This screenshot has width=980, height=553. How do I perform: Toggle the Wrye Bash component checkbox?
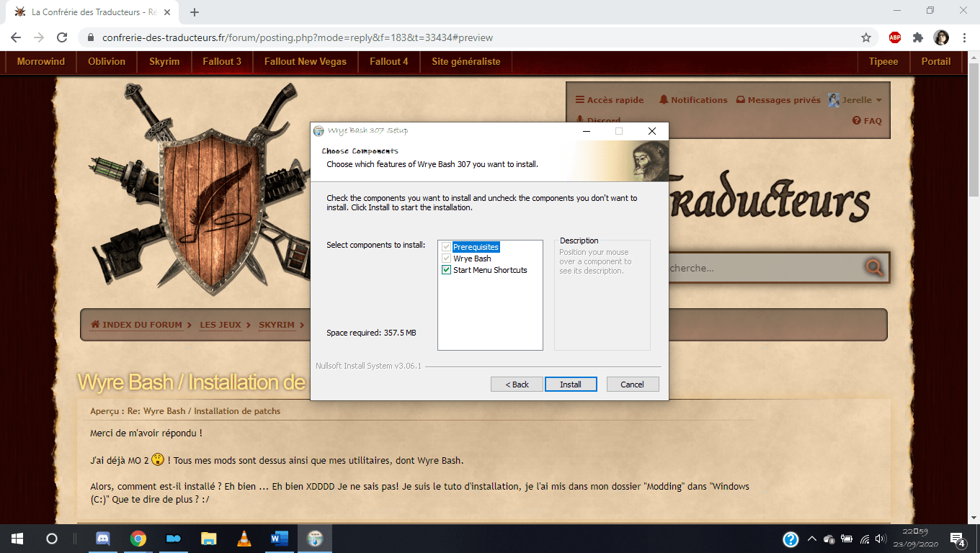point(447,258)
